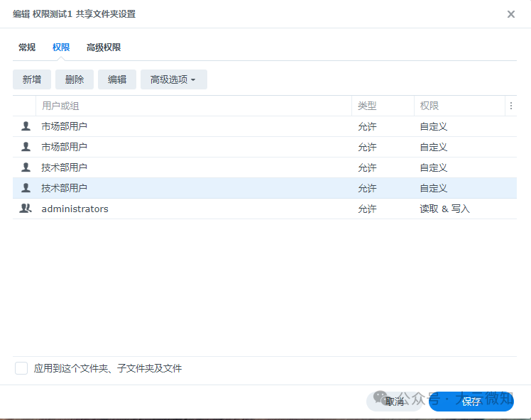This screenshot has height=420, width=531.
Task: Sort by the 用户或组 column header
Action: (194, 106)
